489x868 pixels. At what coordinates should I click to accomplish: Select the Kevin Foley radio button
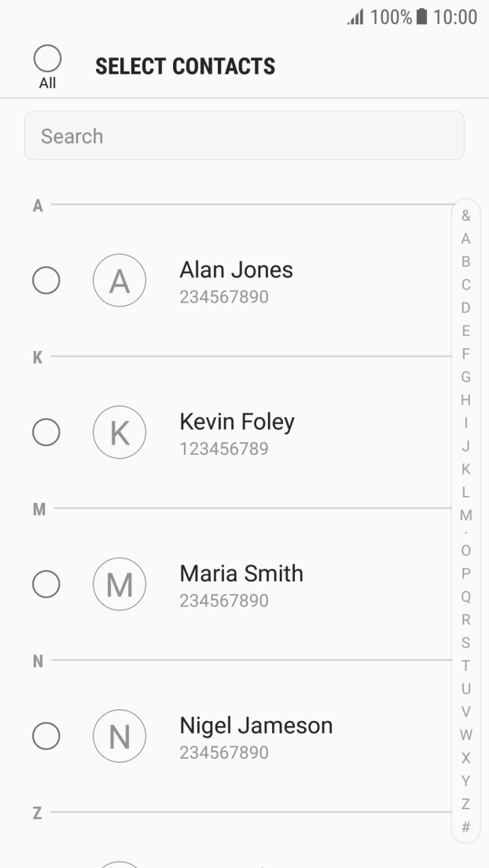click(x=46, y=432)
